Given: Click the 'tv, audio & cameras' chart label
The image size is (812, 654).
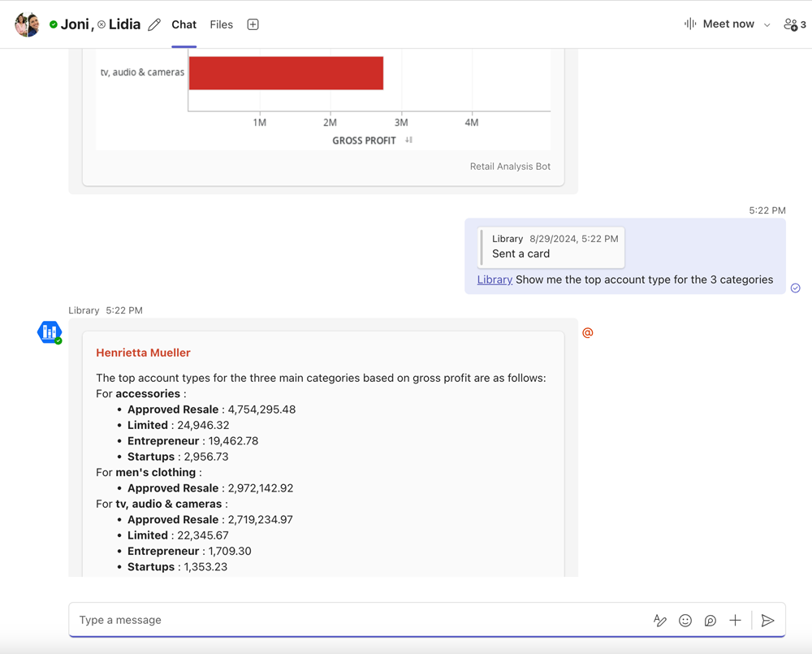Looking at the screenshot, I should point(142,72).
